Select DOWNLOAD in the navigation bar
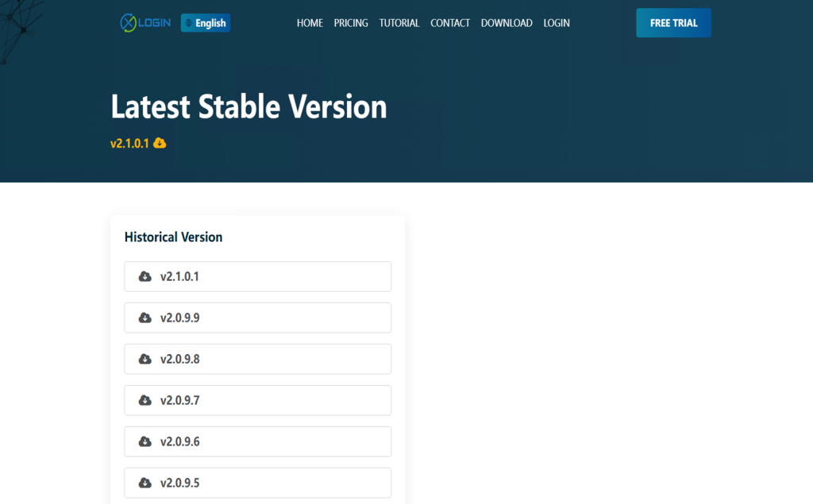 pos(507,23)
